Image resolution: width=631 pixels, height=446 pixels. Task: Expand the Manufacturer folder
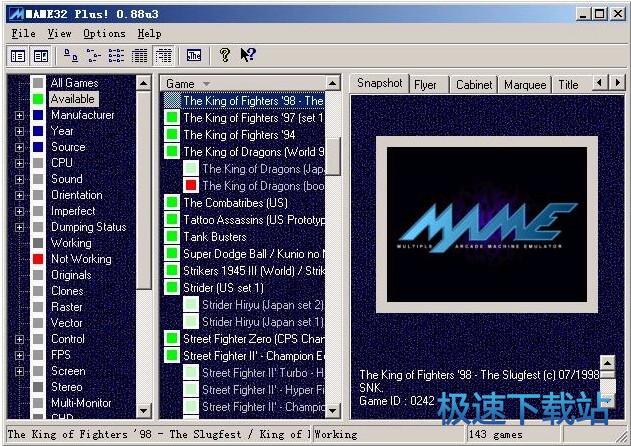click(19, 116)
